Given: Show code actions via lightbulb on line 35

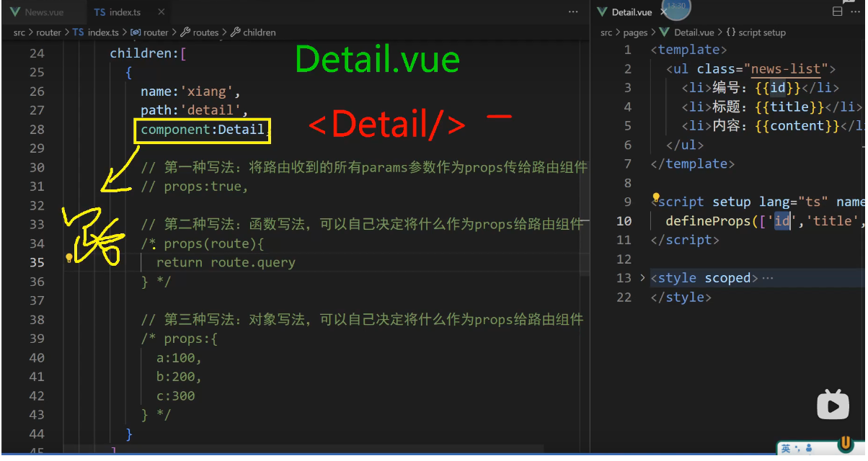Looking at the screenshot, I should 68,257.
